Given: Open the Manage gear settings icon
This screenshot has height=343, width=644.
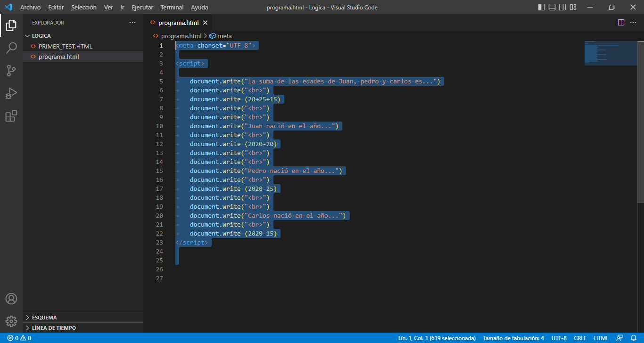Looking at the screenshot, I should [x=11, y=321].
